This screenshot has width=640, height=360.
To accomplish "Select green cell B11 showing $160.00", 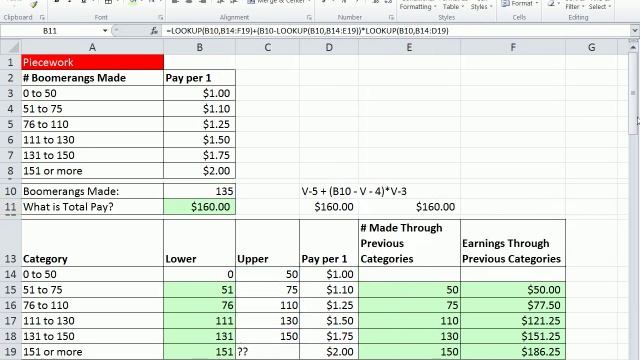I will click(199, 207).
